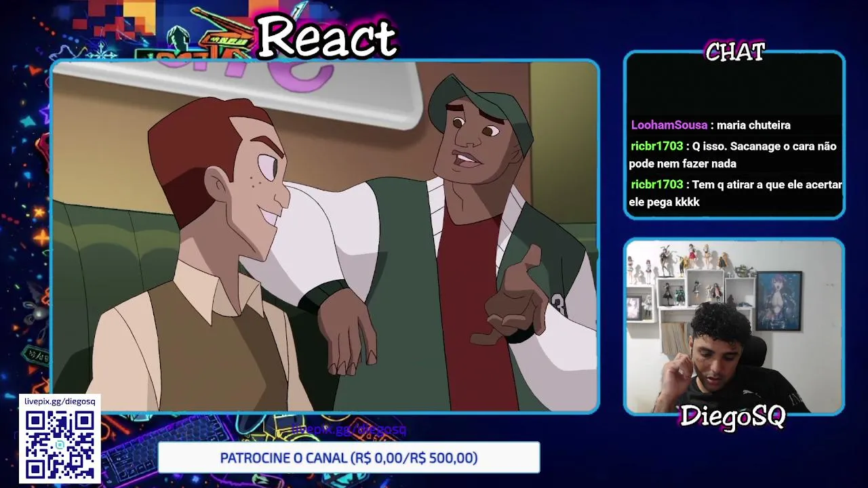The width and height of the screenshot is (868, 488).
Task: Select ricbr1703 username beside "Tem q atirar" message
Action: click(x=656, y=184)
